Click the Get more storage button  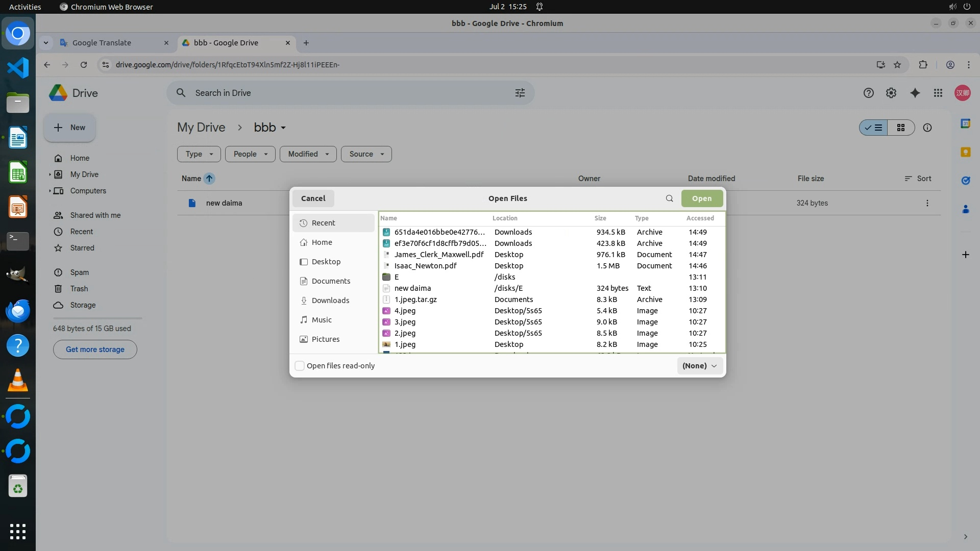95,349
